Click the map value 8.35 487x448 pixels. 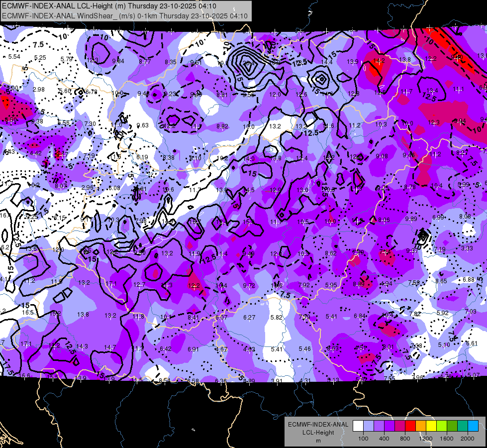click(x=171, y=62)
